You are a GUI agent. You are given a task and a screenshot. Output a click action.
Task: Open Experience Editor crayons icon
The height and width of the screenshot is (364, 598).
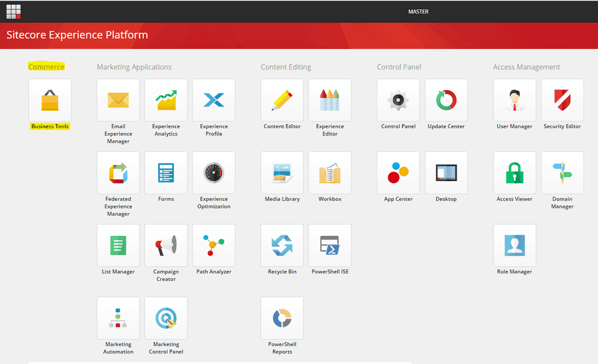[x=330, y=100]
